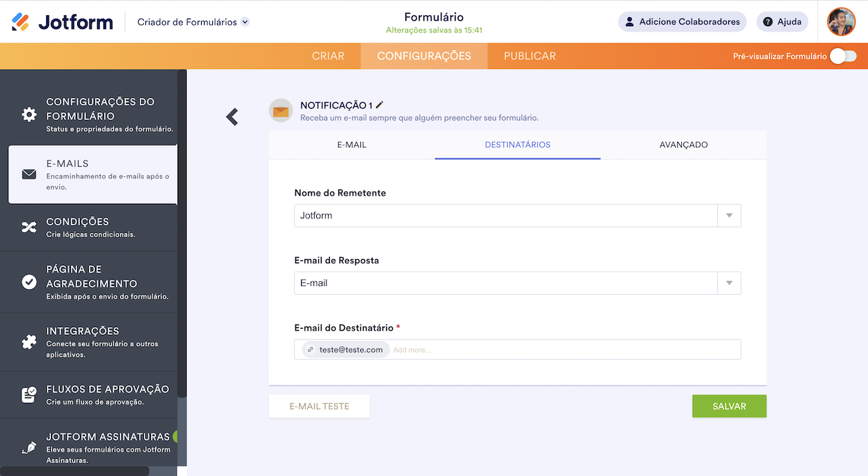
Task: Expand the E-mail de Resposta dropdown
Action: click(729, 283)
